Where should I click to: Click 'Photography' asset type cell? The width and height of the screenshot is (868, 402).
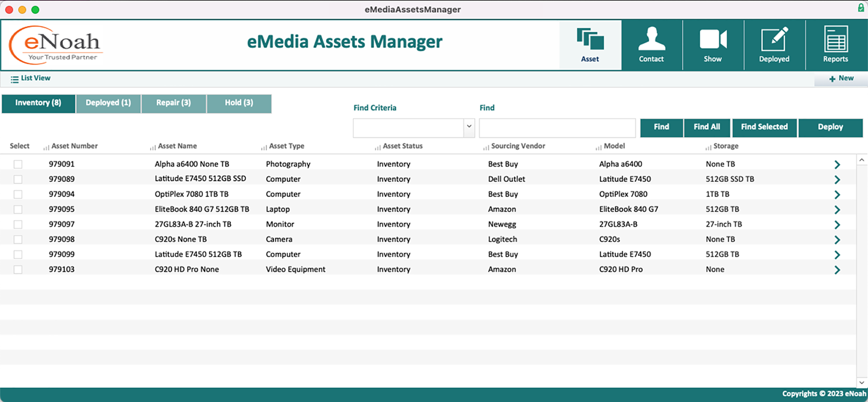tap(288, 164)
